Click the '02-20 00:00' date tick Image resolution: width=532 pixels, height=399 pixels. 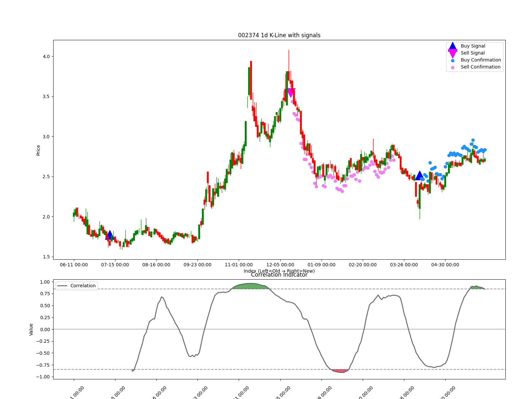[x=363, y=265]
